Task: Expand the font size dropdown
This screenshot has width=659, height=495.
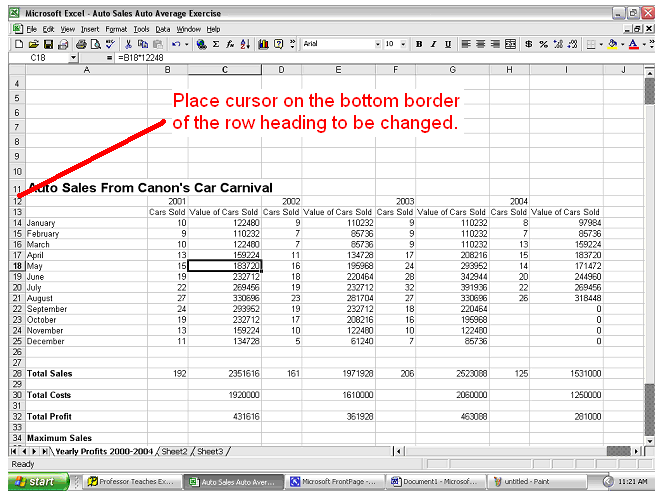Action: [x=404, y=44]
